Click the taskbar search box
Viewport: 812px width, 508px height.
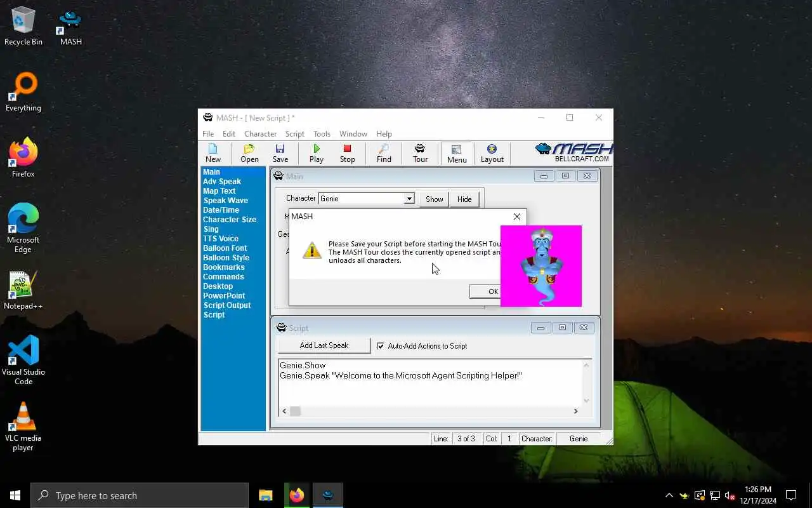click(140, 495)
